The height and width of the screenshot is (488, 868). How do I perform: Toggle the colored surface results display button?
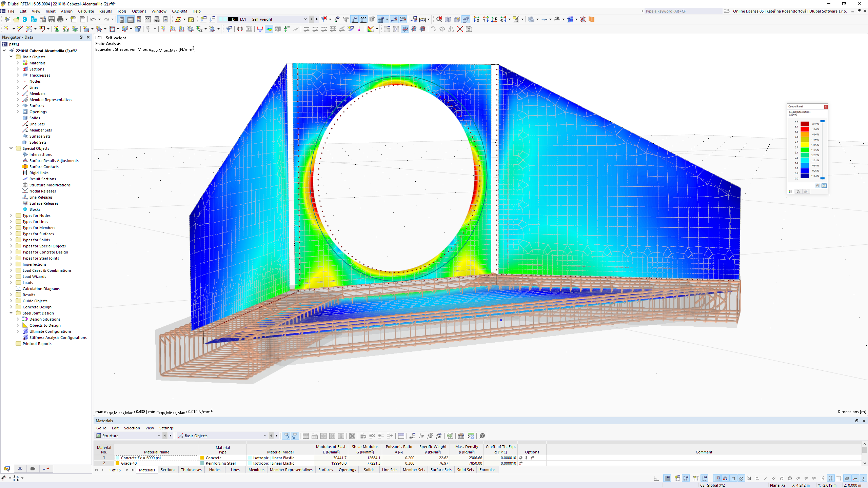click(x=269, y=29)
